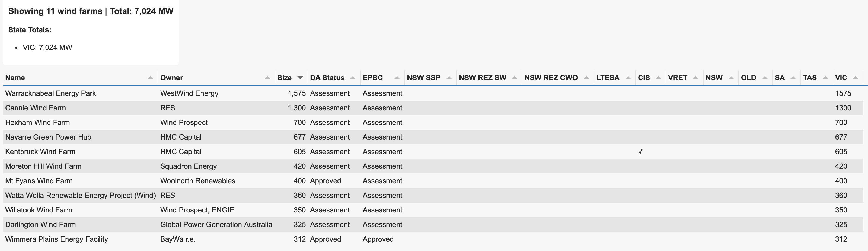Click the Mt Fyans Approved status cell
This screenshot has height=251, width=868.
click(325, 181)
